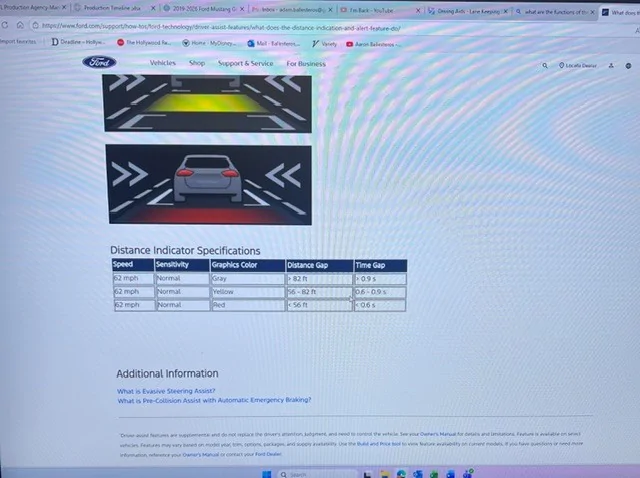This screenshot has width=640, height=478.
Task: Click the Sensitivity column header
Action: [182, 265]
